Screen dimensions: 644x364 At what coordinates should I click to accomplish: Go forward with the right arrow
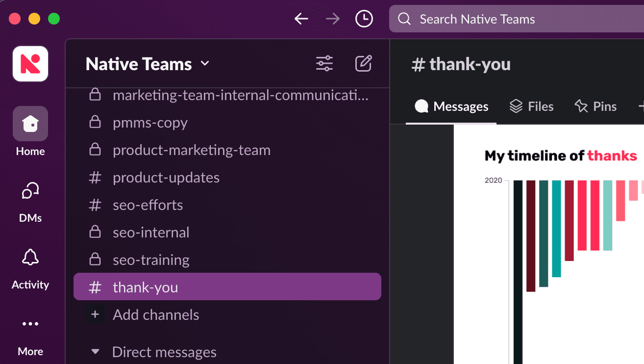333,19
